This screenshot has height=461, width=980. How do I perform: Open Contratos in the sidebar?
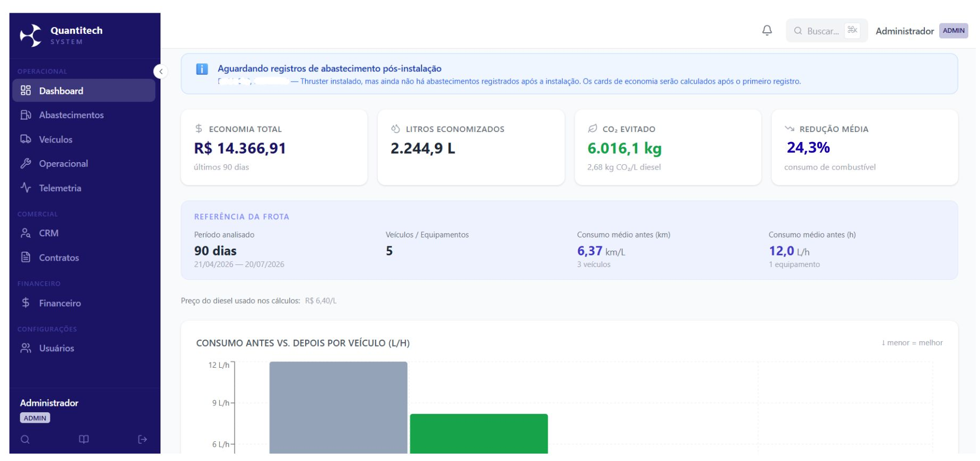[x=84, y=258]
